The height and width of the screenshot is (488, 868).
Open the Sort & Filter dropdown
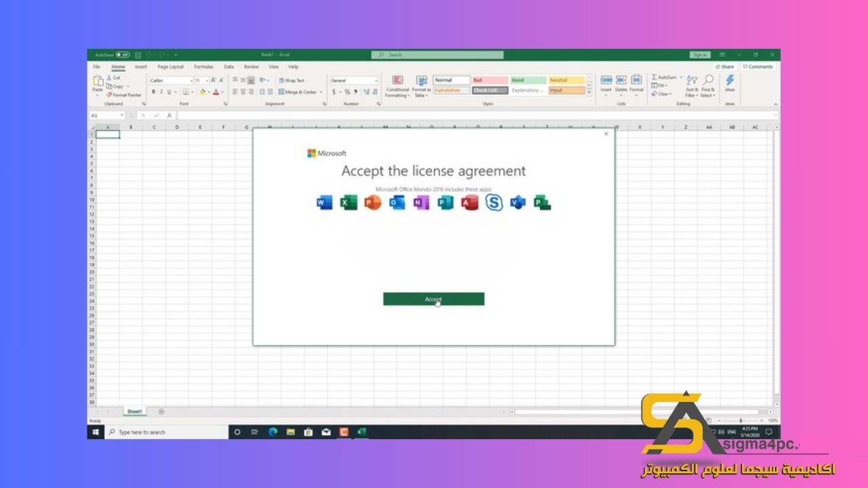tap(692, 86)
